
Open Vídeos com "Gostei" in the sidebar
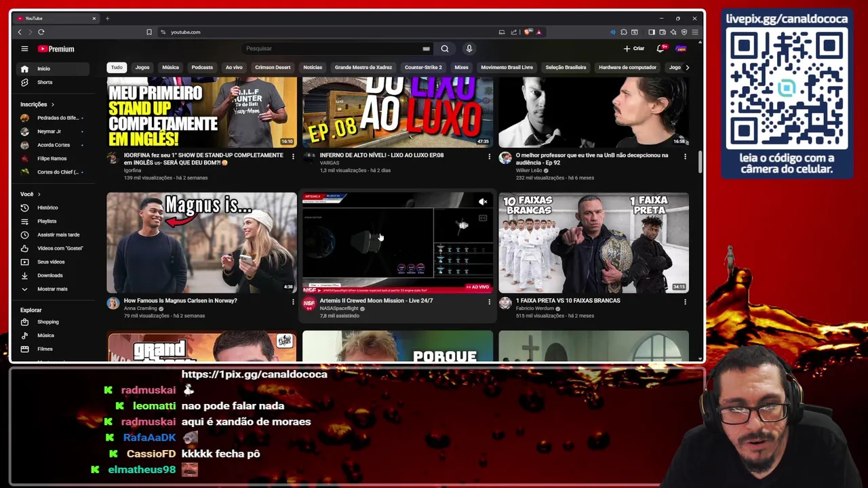[53, 248]
